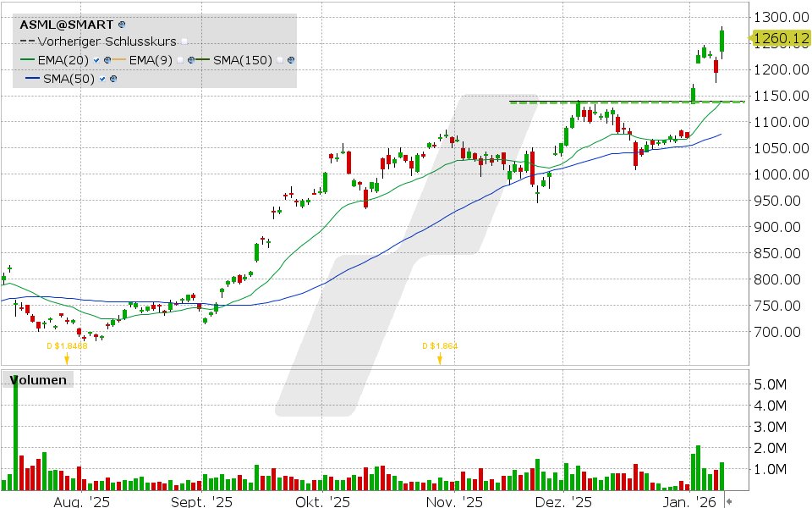
Task: Click the Volumen panel title
Action: [x=36, y=379]
